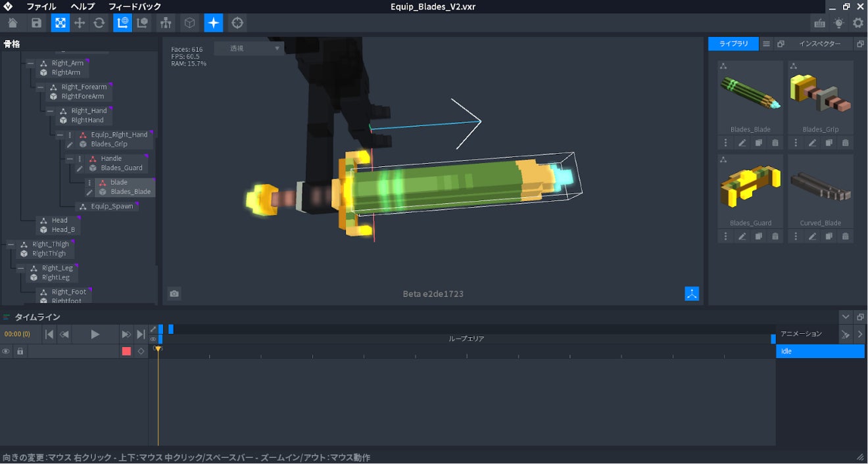Open the 透視 view mode dropdown
This screenshot has width=868, height=464.
point(255,48)
